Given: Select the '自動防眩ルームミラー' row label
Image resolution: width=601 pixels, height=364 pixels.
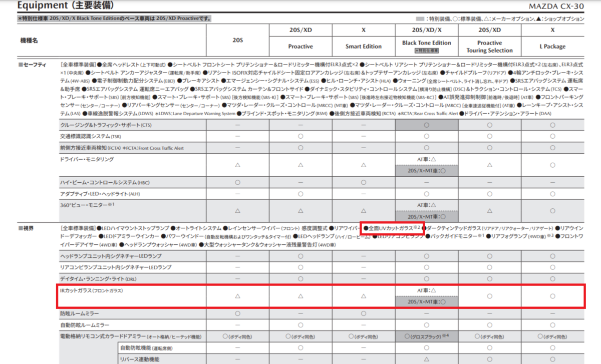Looking at the screenshot, I should [x=84, y=325].
